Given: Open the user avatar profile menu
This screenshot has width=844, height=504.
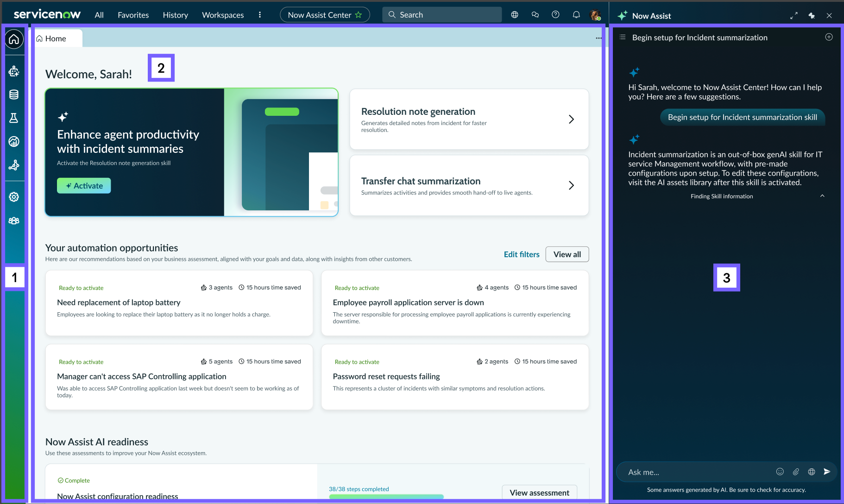Looking at the screenshot, I should (595, 15).
